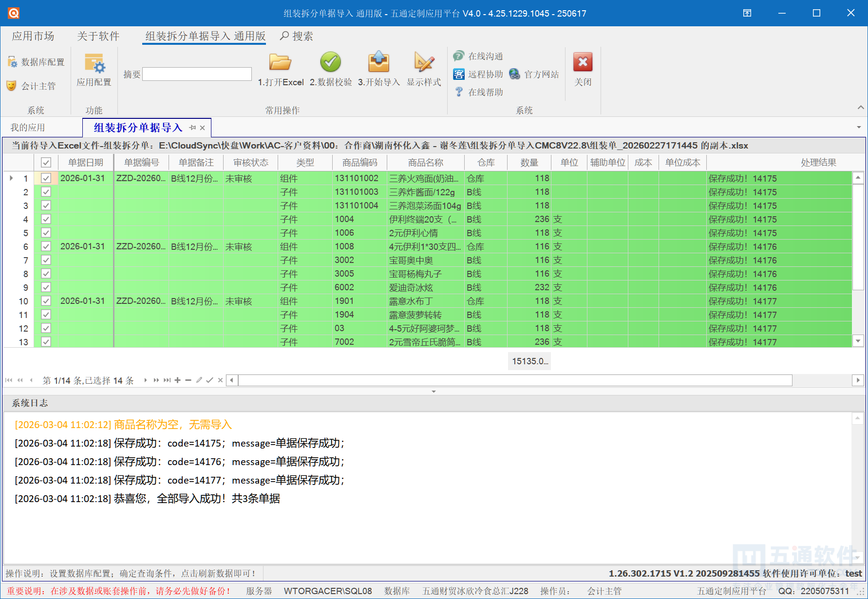
Task: Toggle the select-all checkbox in grid header
Action: (46, 163)
